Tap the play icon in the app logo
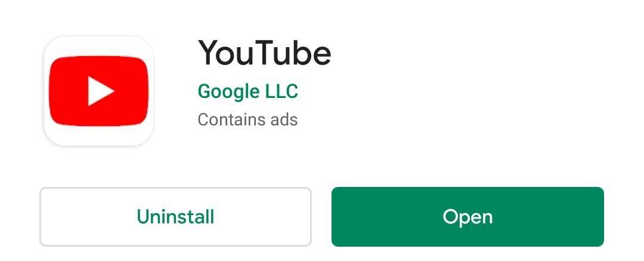Viewport: 644px width, 261px height. [x=100, y=91]
